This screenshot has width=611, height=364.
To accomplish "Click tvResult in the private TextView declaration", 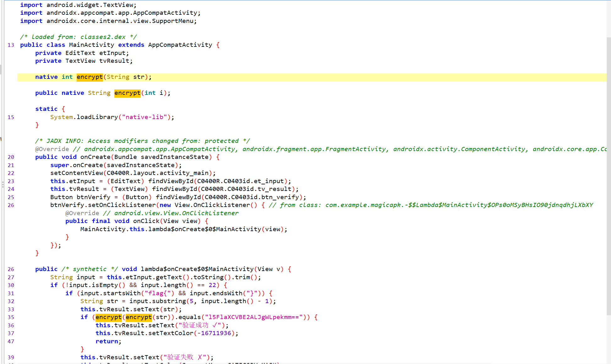I will (114, 61).
